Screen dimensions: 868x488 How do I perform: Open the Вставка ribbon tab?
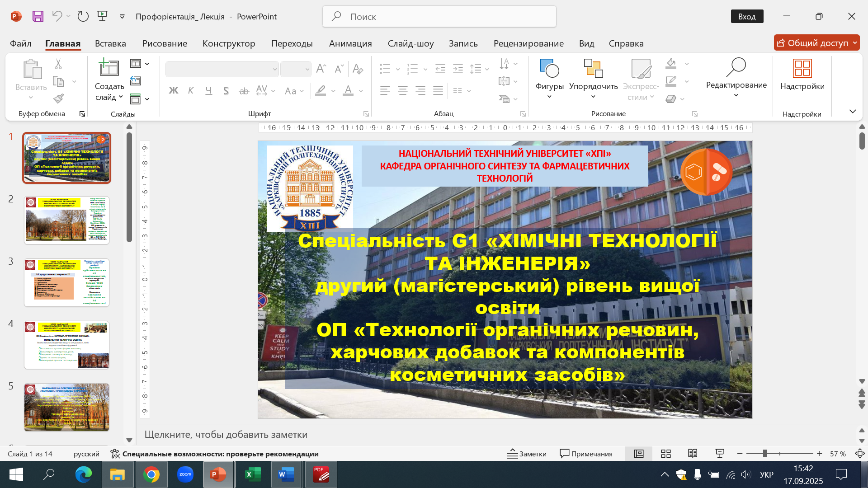coord(110,43)
